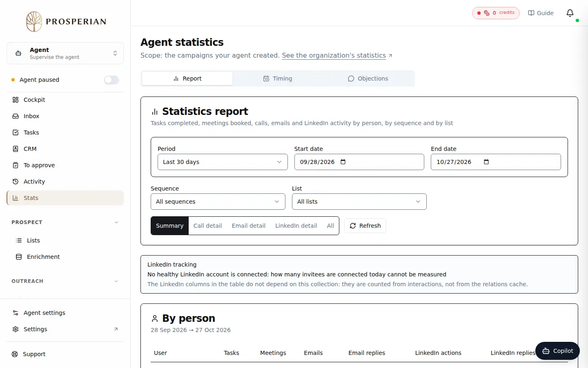The image size is (588, 368).
Task: Select the Call detail view
Action: (208, 226)
